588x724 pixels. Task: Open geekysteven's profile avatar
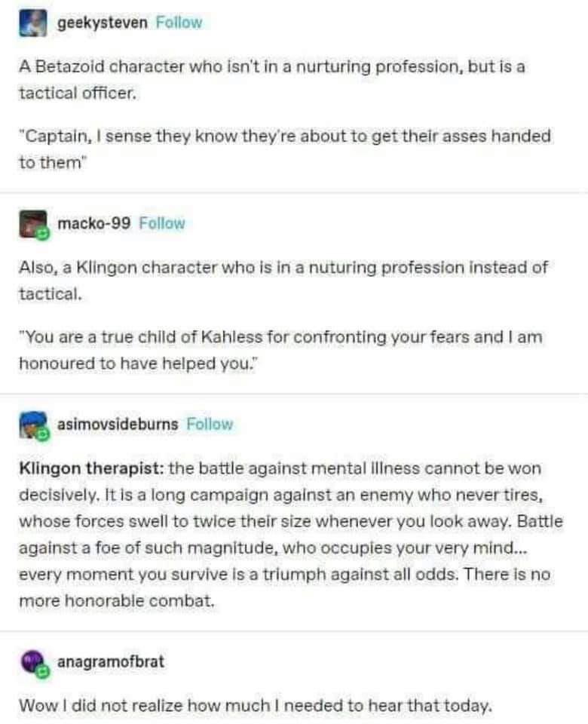(32, 23)
